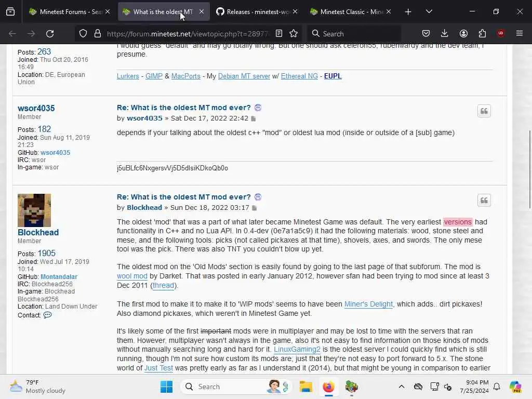Save page to Pocket

pos(426,33)
